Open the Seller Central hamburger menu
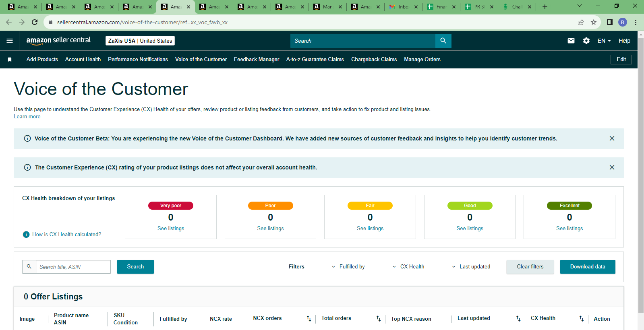The image size is (644, 330). pyautogui.click(x=10, y=41)
